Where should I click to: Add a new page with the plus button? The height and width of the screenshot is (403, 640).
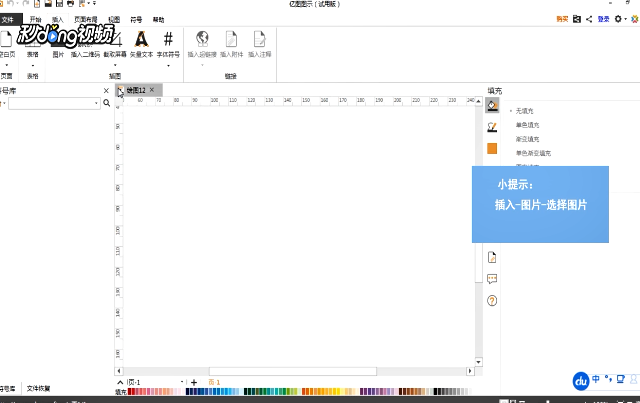click(194, 383)
